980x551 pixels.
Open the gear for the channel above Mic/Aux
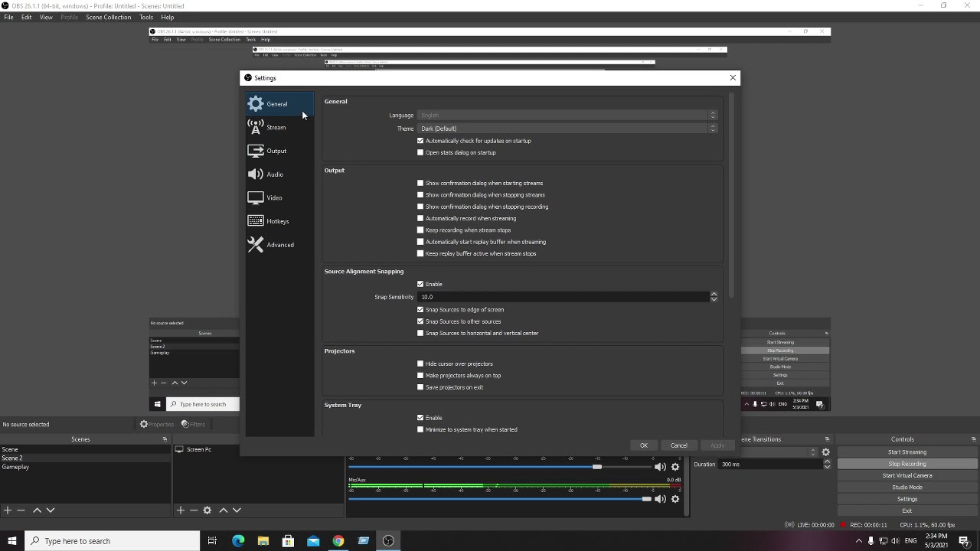(675, 467)
